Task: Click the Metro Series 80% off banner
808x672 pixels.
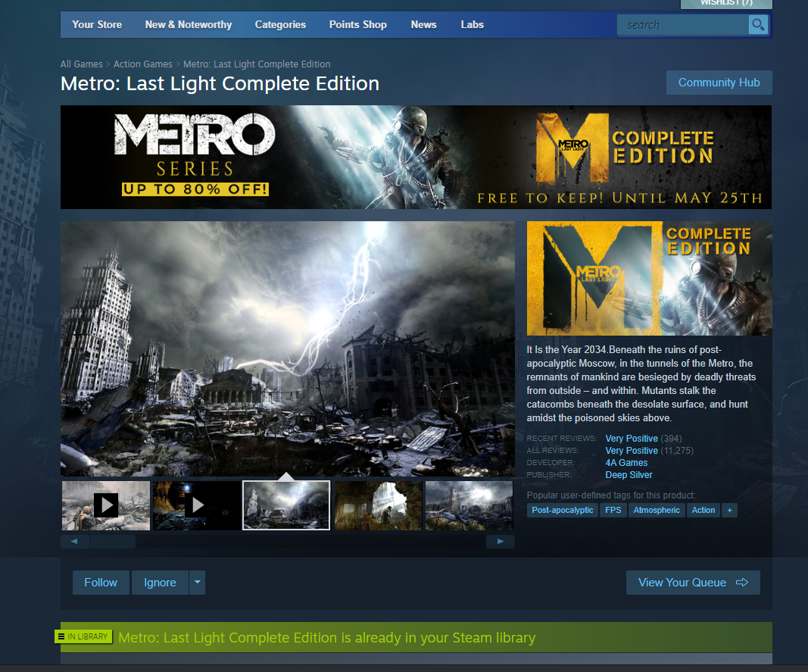Action: (x=416, y=158)
